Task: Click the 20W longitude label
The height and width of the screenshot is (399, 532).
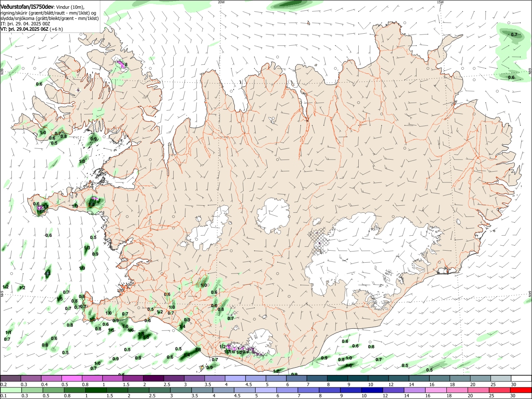Action: tap(221, 2)
